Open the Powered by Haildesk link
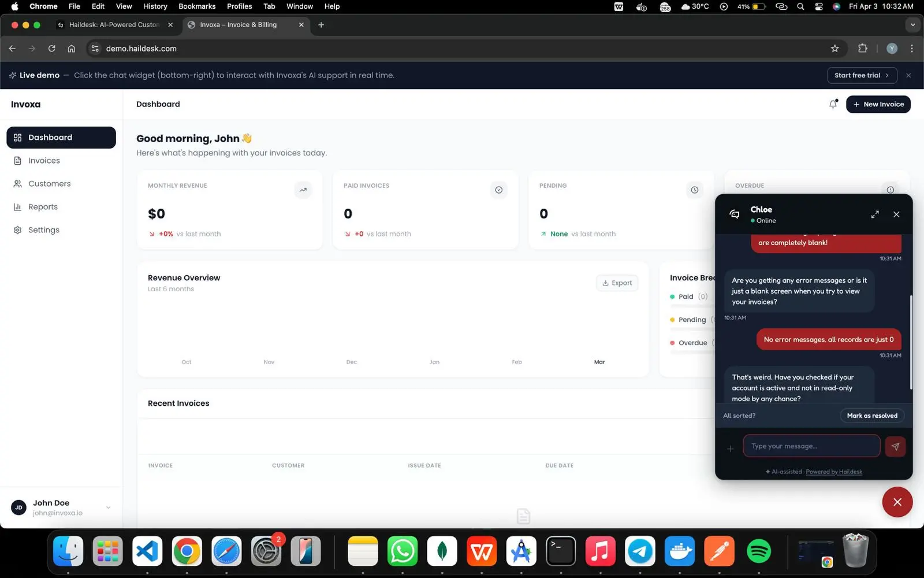The image size is (924, 578). tap(834, 472)
